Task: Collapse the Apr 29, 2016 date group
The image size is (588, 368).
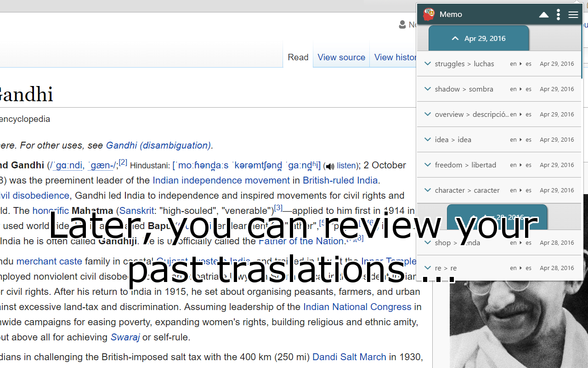Action: click(x=479, y=38)
